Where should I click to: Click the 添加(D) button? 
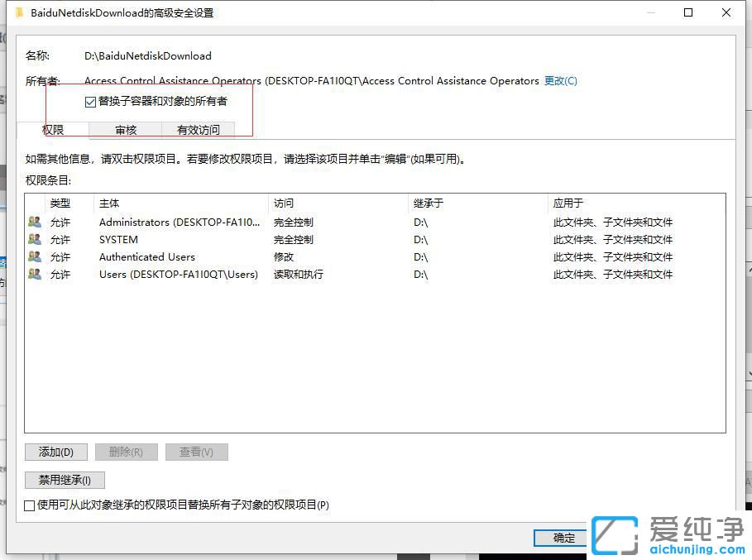click(x=55, y=452)
